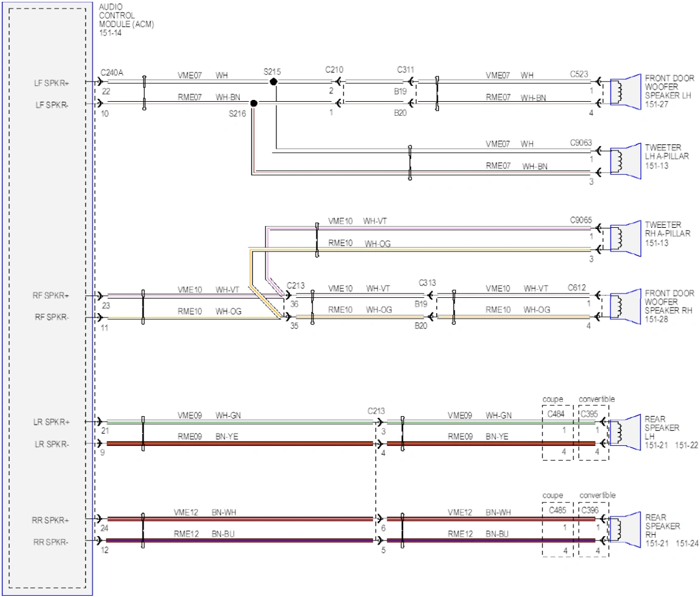Image resolution: width=700 pixels, height=597 pixels.
Task: Click the S215 splice label
Action: coord(272,71)
